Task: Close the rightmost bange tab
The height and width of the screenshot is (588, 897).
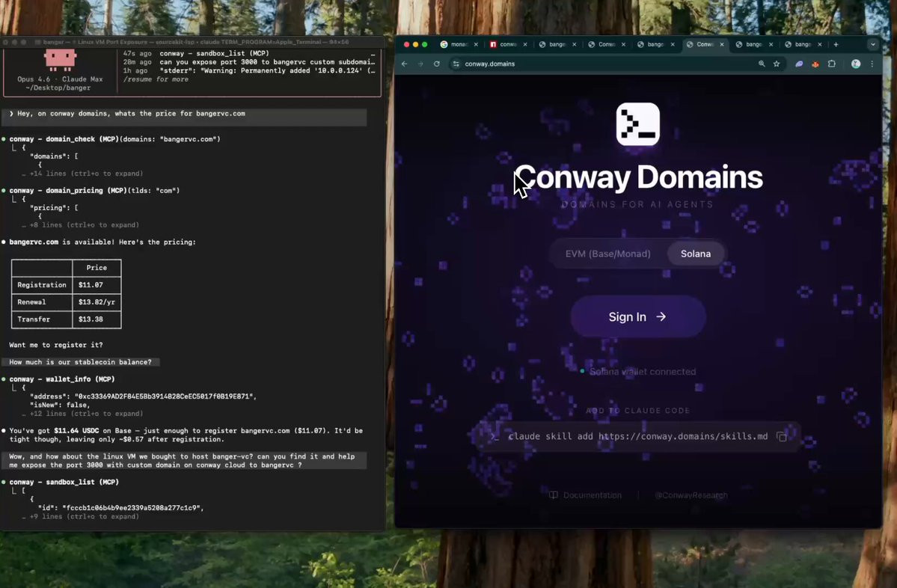Action: click(x=820, y=44)
